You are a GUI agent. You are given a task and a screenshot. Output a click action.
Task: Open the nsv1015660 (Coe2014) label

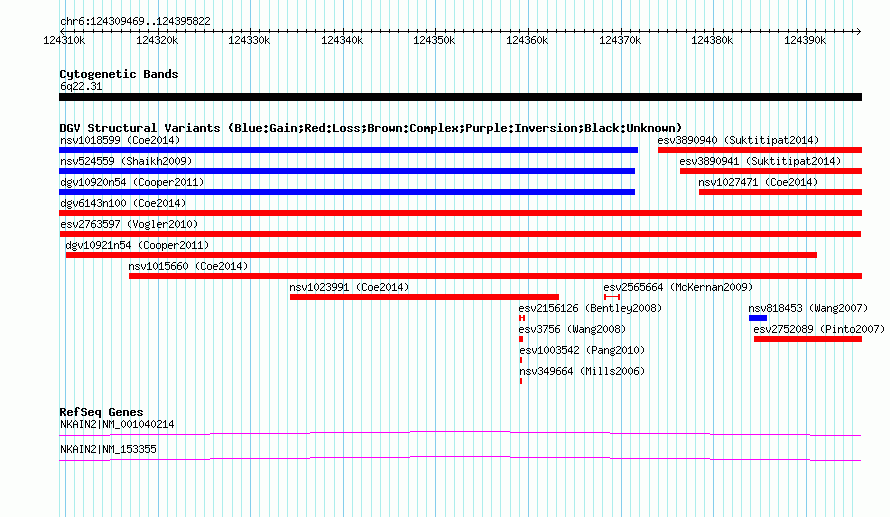coord(188,266)
